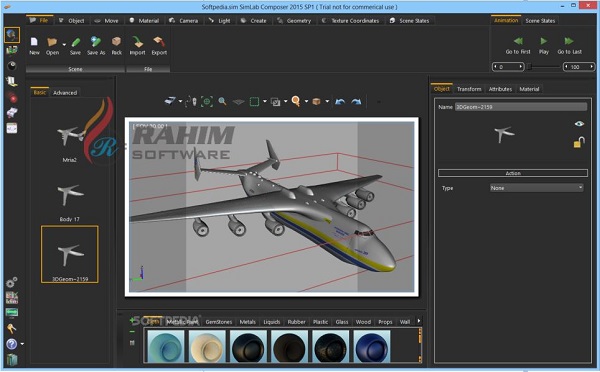Click the Import icon
The height and width of the screenshot is (372, 600).
tap(137, 41)
